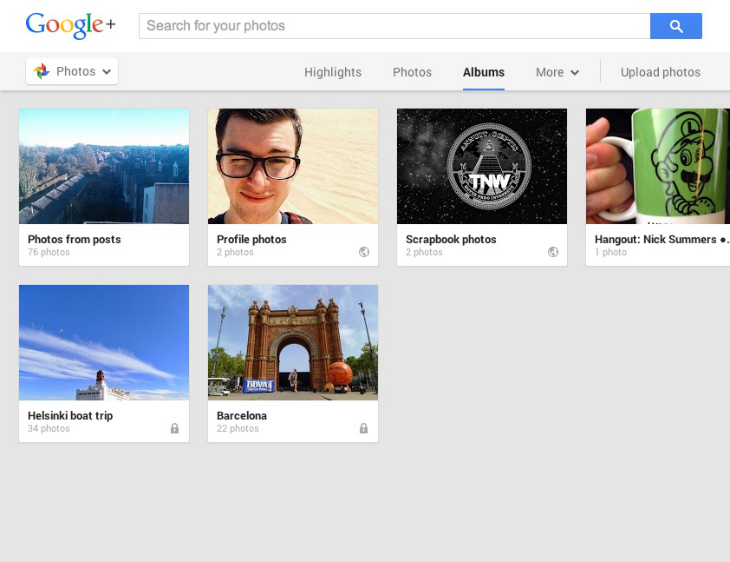Click the 'Barcelona' album title

[242, 416]
